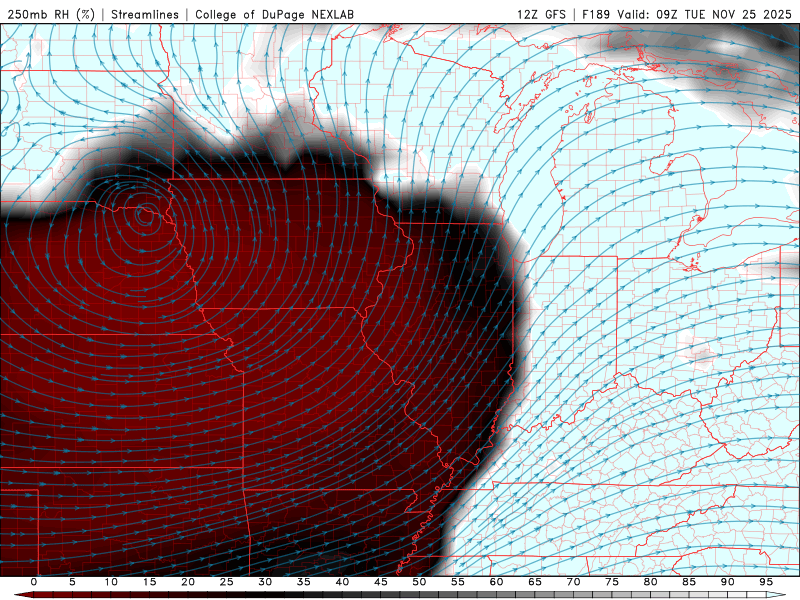The width and height of the screenshot is (800, 600).
Task: Click the colorbar label "95"
Action: (766, 582)
